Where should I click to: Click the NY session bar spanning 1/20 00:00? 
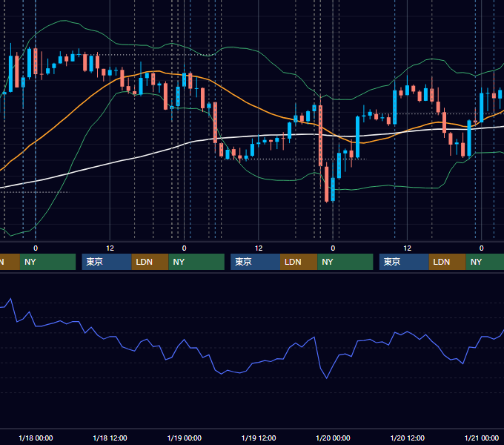click(x=345, y=262)
